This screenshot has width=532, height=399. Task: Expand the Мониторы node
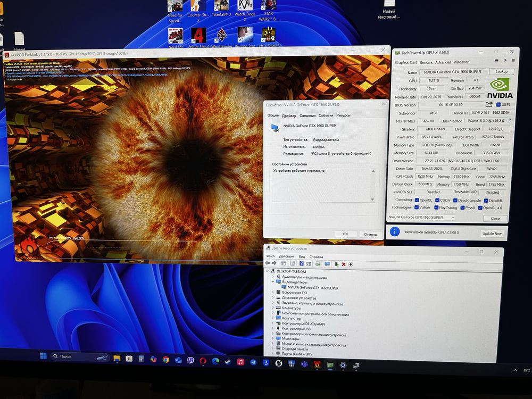[272, 338]
